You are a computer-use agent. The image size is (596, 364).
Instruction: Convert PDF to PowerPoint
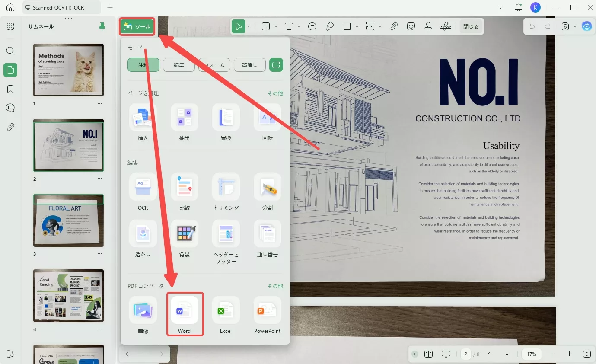click(x=268, y=315)
